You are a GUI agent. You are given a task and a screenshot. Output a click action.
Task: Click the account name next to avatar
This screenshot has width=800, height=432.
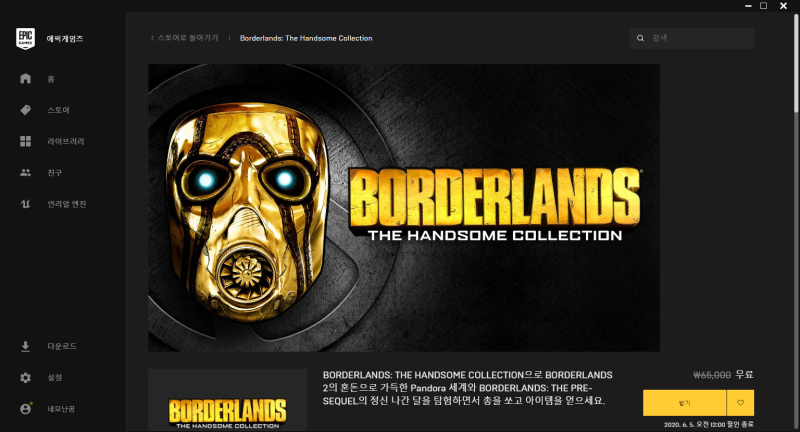(61, 409)
